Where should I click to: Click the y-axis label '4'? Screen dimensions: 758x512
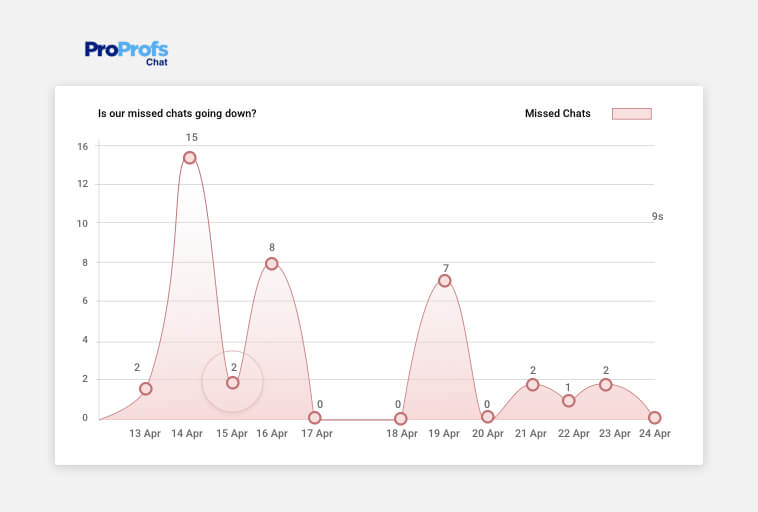pyautogui.click(x=85, y=340)
